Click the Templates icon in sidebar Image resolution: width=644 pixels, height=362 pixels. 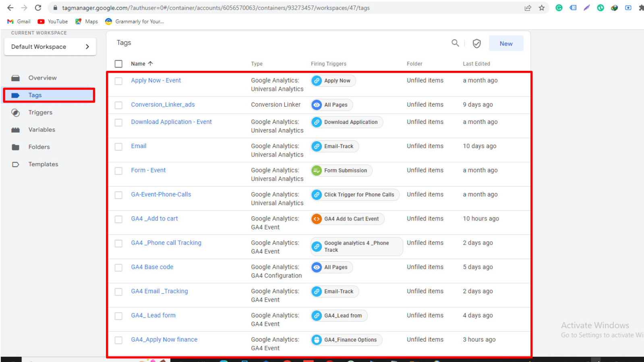(x=16, y=165)
